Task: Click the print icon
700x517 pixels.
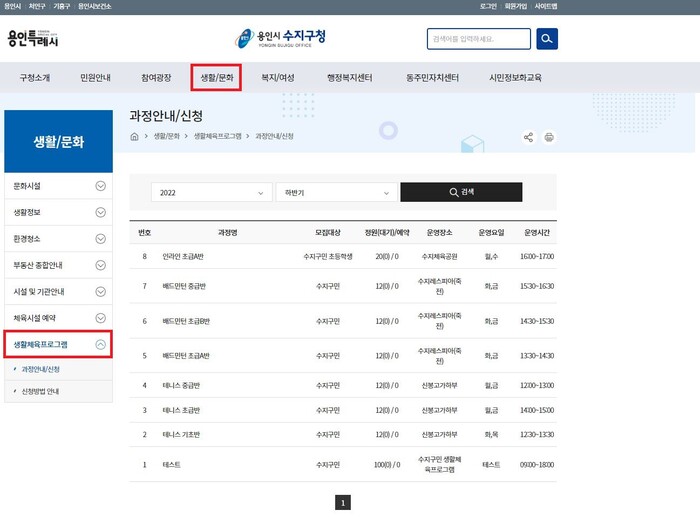Action: [x=549, y=137]
